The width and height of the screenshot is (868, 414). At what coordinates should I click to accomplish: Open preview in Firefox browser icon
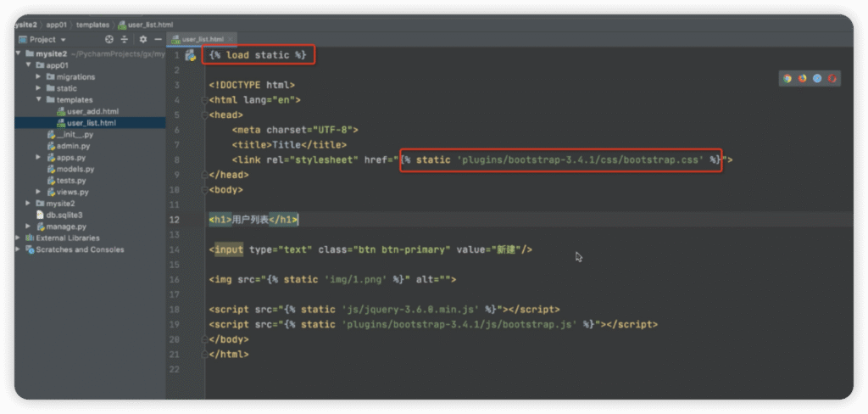802,78
